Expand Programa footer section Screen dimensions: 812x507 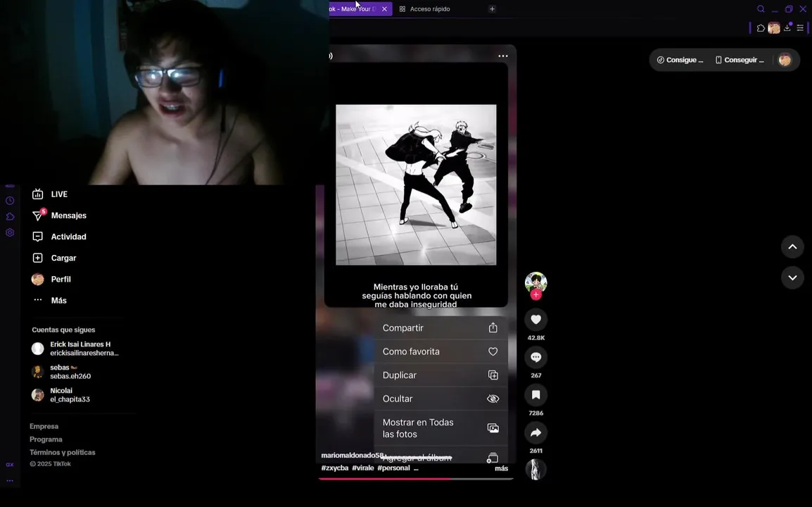tap(46, 439)
